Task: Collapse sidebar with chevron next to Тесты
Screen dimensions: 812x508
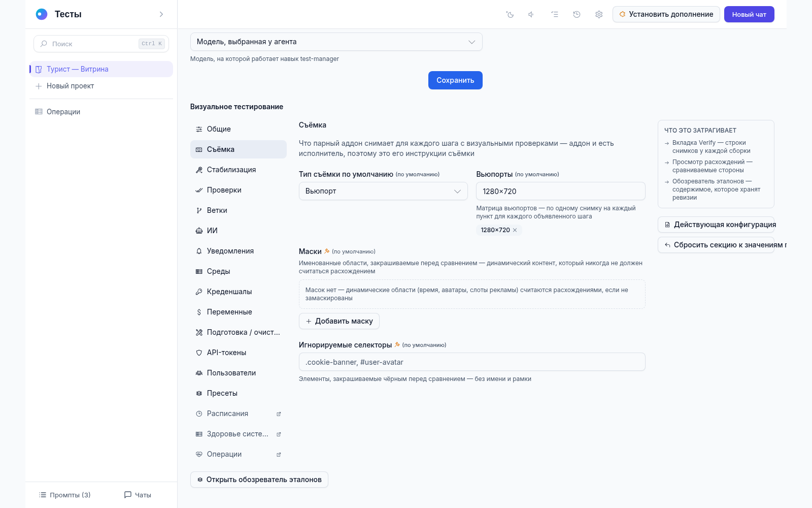Action: point(161,14)
